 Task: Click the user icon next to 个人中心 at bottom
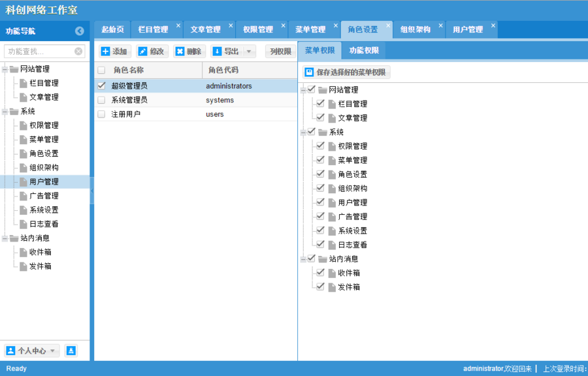point(11,351)
